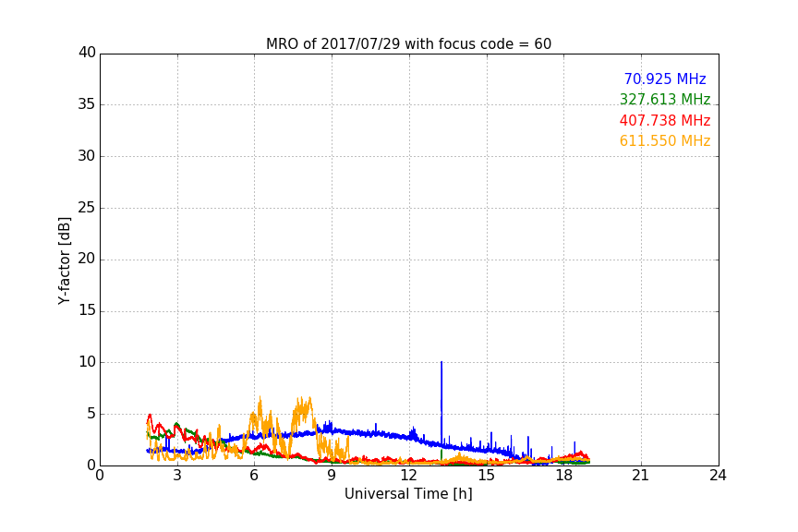The width and height of the screenshot is (798, 532).
Task: Click the x-axis tick label 3
Action: pos(177,476)
